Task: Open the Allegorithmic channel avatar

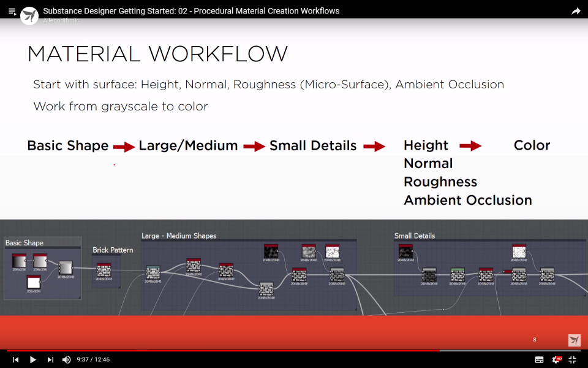Action: coord(29,16)
